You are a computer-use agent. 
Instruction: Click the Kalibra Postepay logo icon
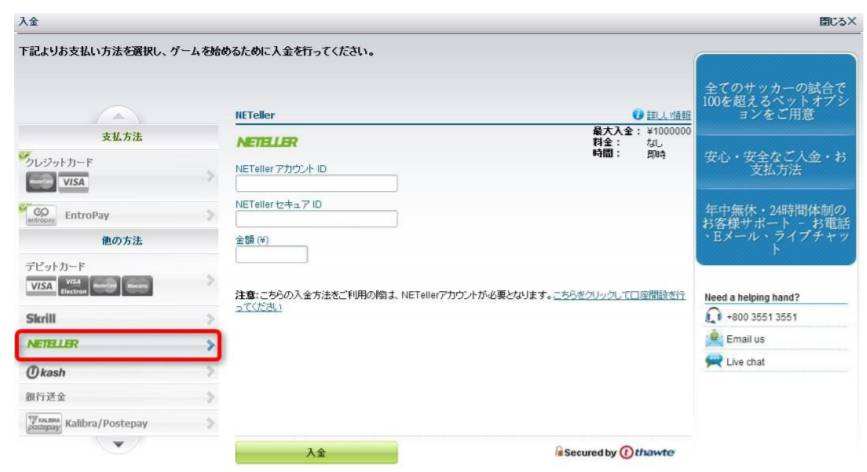point(43,423)
